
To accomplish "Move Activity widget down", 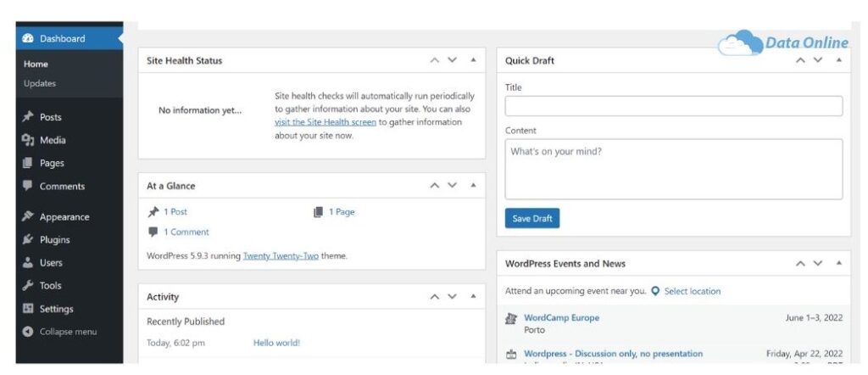I will coord(453,297).
